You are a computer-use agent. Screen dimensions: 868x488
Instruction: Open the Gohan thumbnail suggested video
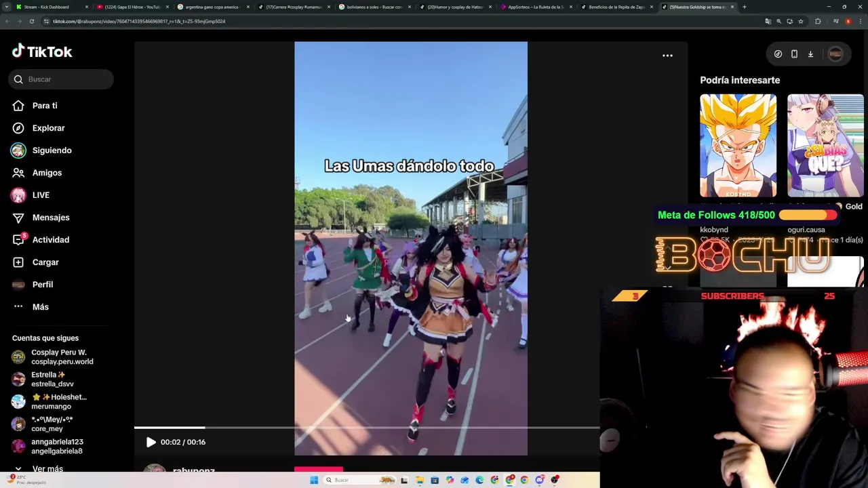738,146
